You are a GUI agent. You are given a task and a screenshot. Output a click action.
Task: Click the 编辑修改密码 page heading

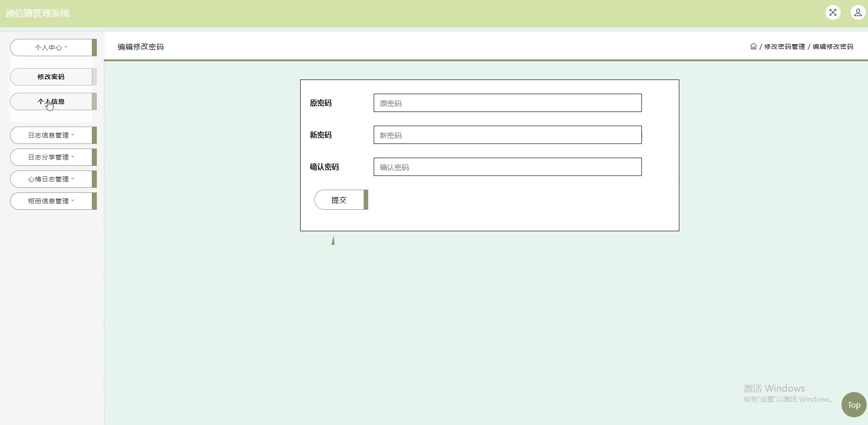click(x=141, y=47)
